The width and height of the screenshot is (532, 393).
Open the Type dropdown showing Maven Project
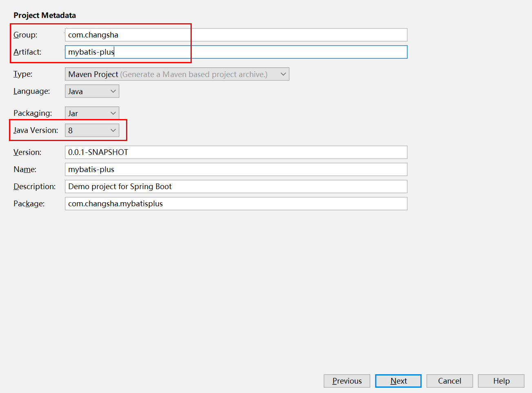tap(177, 74)
